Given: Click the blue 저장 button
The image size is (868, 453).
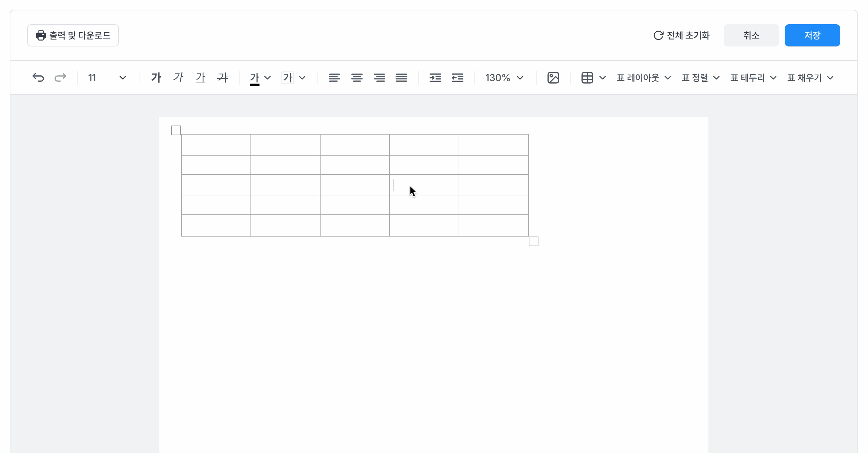Looking at the screenshot, I should pos(812,35).
